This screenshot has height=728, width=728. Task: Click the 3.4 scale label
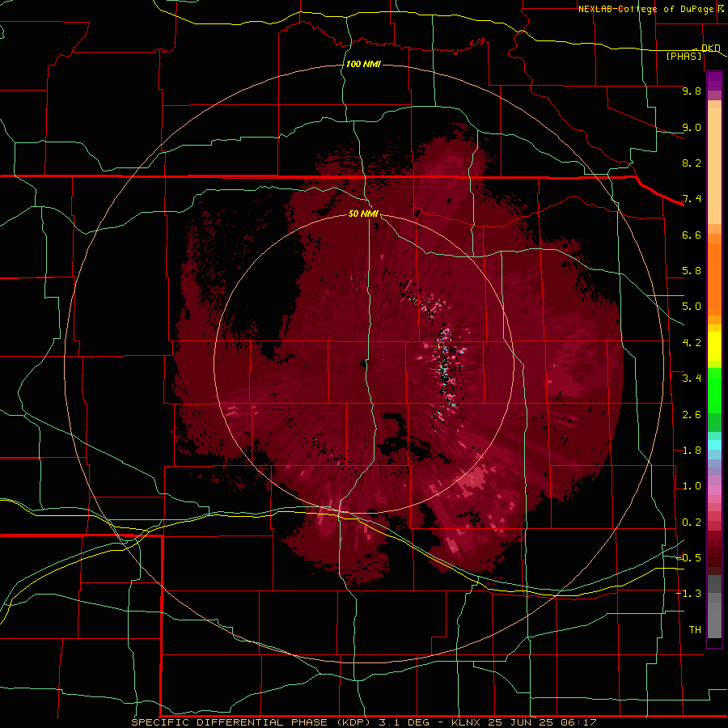click(692, 379)
